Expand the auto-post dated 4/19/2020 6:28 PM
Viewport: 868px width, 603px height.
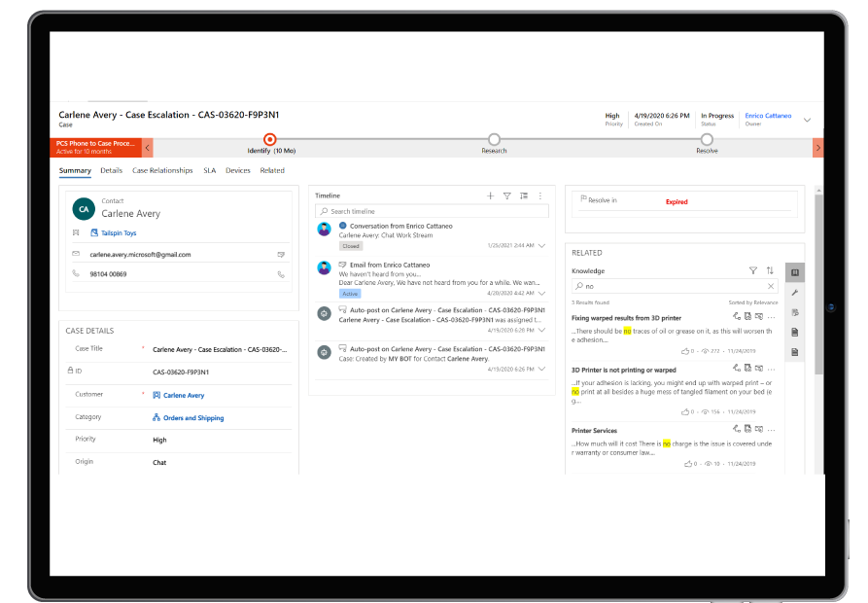click(x=542, y=330)
